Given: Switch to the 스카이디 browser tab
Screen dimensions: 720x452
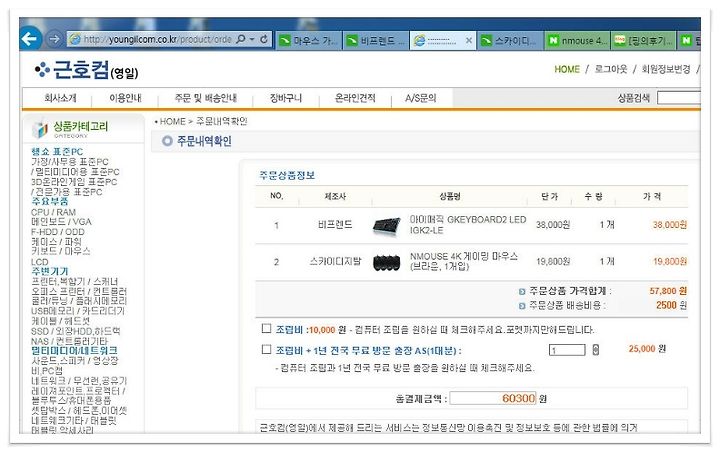Looking at the screenshot, I should tap(509, 41).
